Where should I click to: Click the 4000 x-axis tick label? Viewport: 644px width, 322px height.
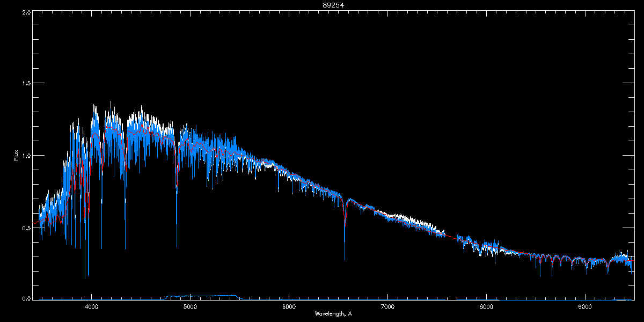92,306
